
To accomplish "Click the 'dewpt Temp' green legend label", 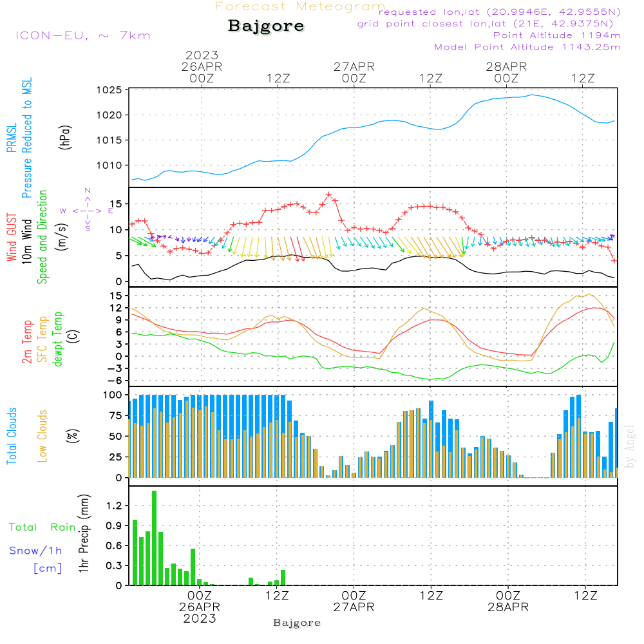I will pos(57,339).
